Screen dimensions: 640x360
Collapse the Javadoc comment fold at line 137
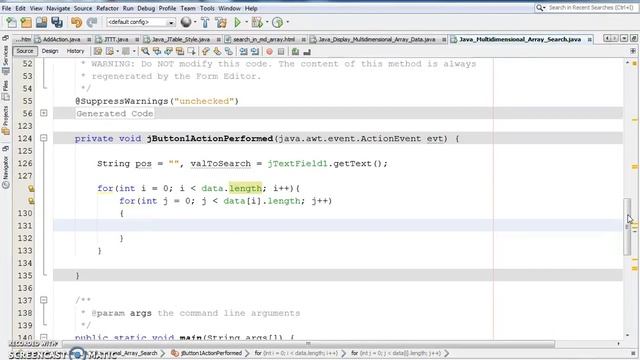44,300
